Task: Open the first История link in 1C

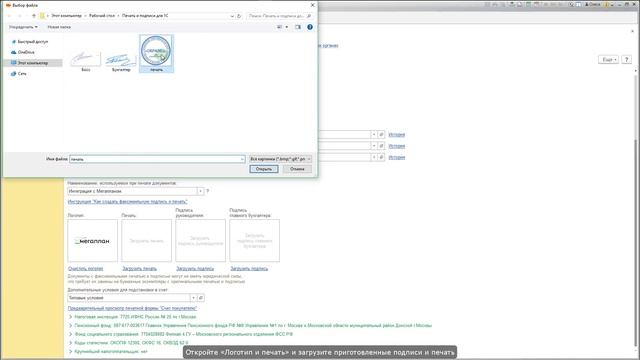Action: (396, 134)
